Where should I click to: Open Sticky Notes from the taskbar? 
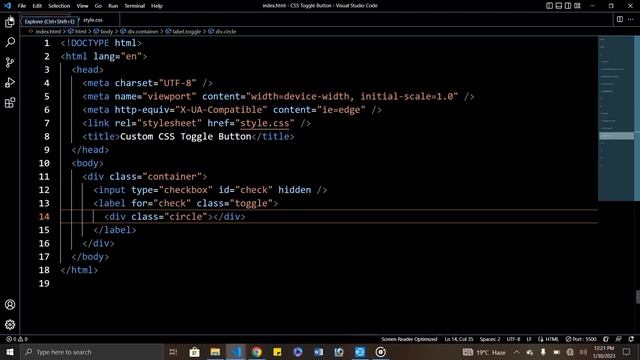277,352
